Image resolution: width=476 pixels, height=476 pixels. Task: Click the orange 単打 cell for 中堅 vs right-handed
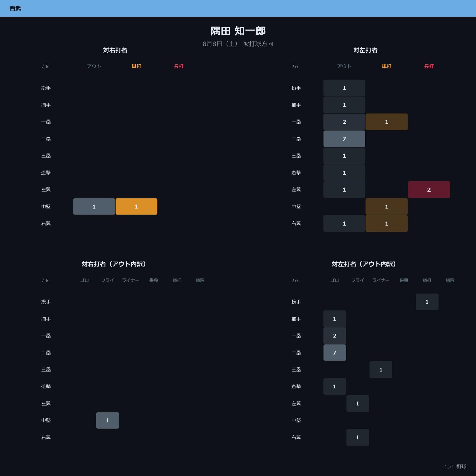click(x=136, y=207)
